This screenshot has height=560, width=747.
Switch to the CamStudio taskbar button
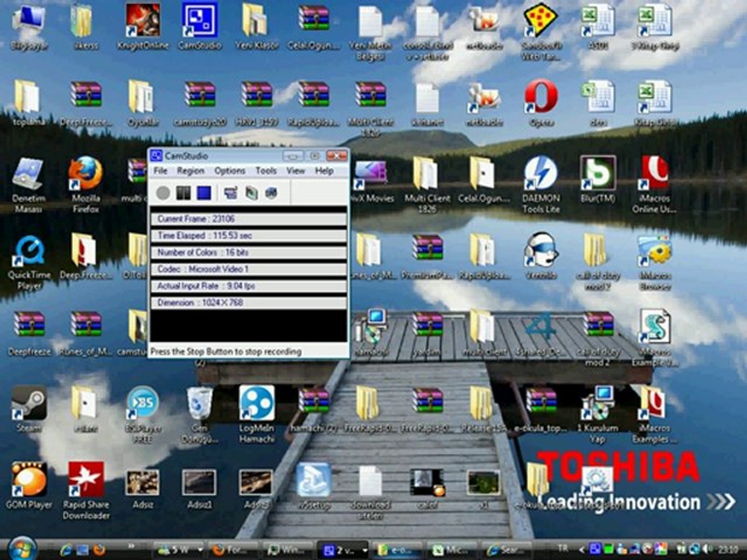[x=342, y=550]
